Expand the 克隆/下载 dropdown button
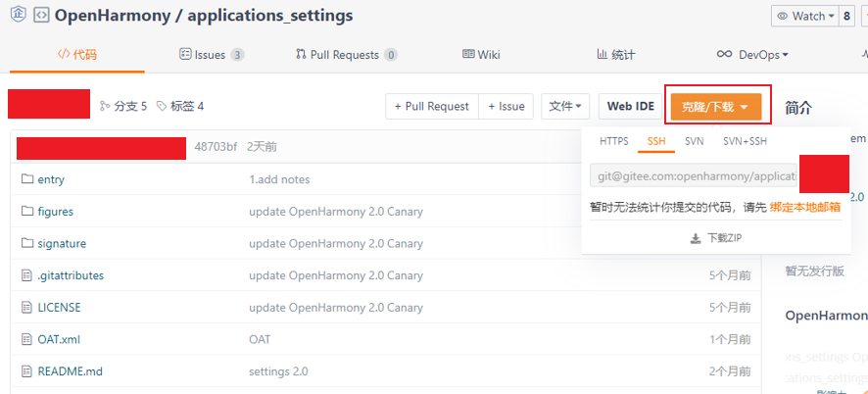Screen dimensions: 868x394 click(x=716, y=106)
